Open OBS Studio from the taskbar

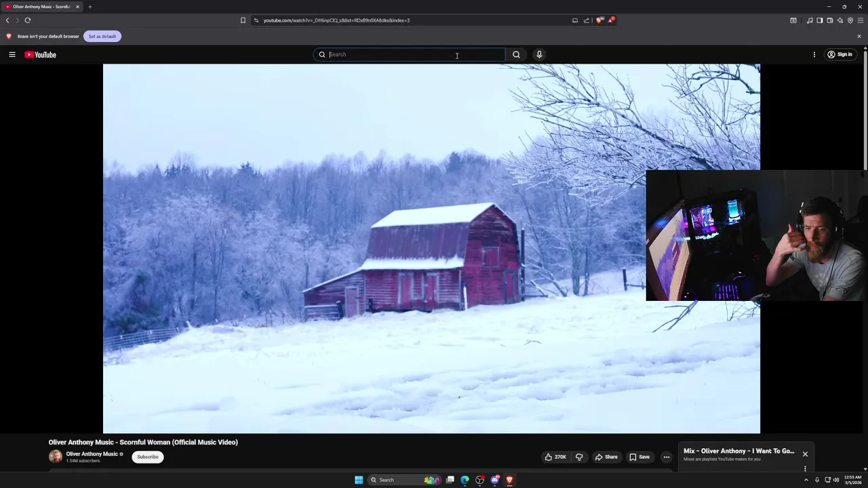coord(480,480)
